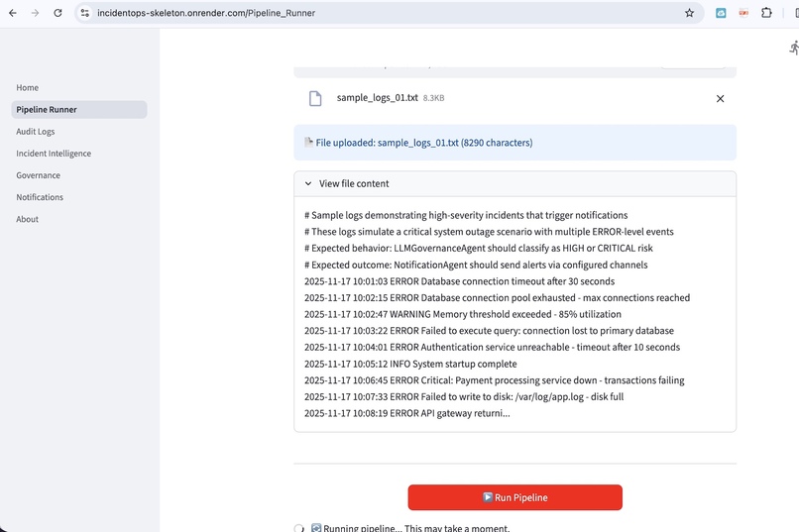Open Notifications in the sidebar
The height and width of the screenshot is (532, 799).
point(40,197)
